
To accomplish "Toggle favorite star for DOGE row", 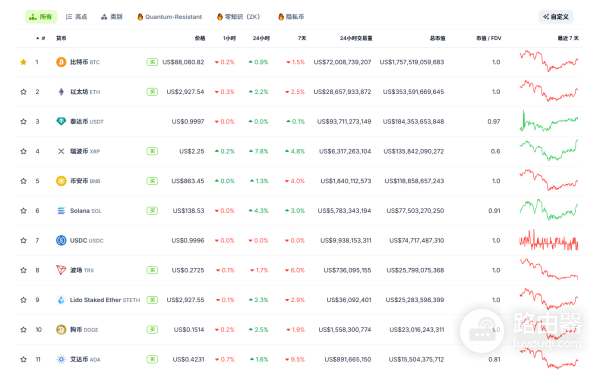I will pyautogui.click(x=23, y=330).
